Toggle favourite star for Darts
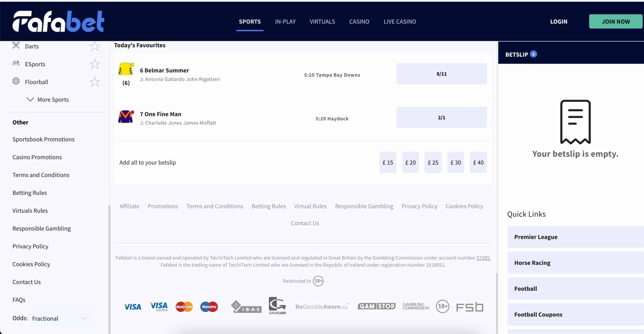This screenshot has height=334, width=644. pyautogui.click(x=95, y=46)
